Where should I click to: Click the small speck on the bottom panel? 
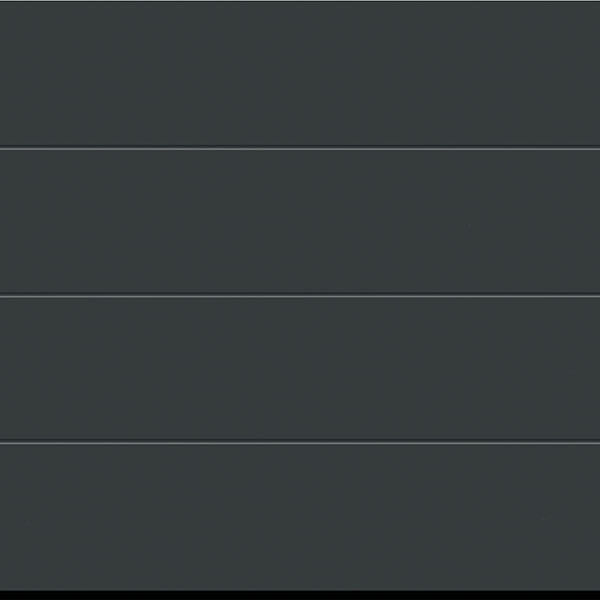tap(544, 519)
